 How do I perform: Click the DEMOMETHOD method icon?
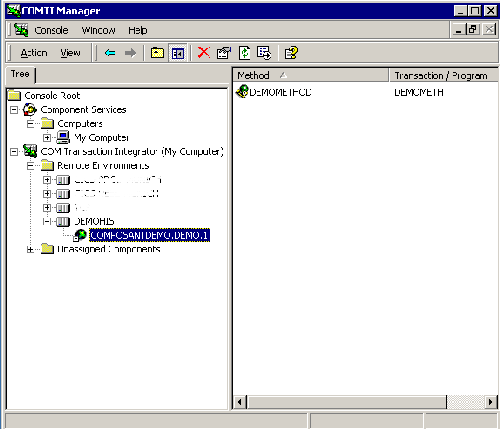tap(242, 91)
